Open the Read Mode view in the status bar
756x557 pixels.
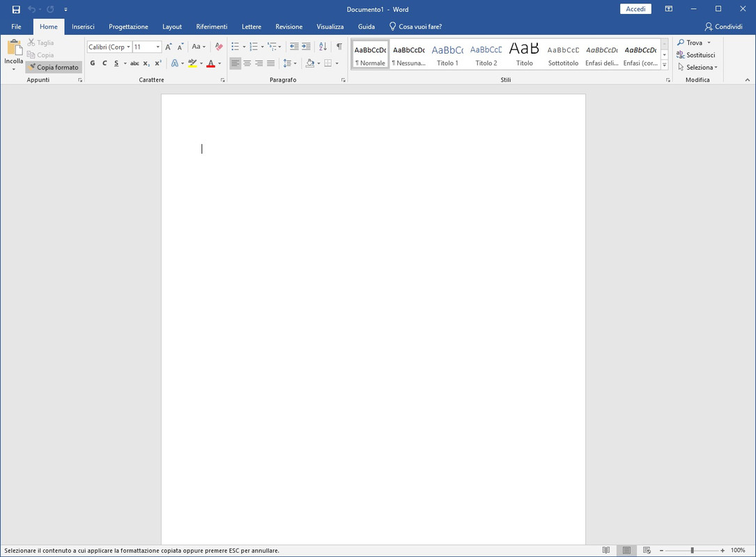click(x=606, y=550)
